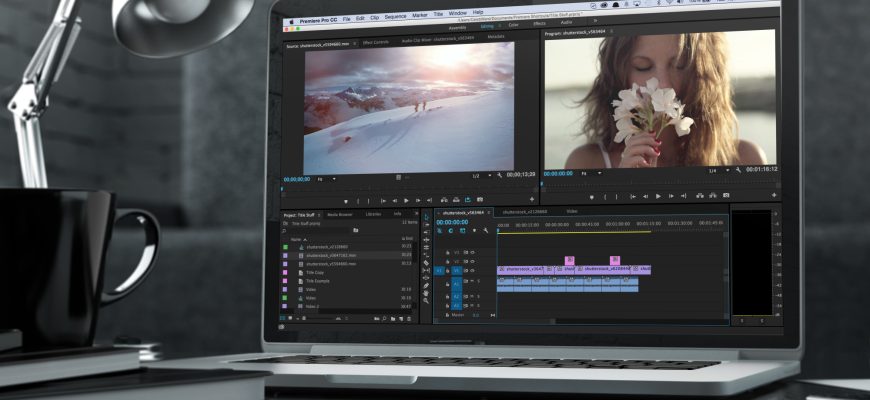Select the Hand tool in Tools panel
The height and width of the screenshot is (400, 870).
point(427,294)
